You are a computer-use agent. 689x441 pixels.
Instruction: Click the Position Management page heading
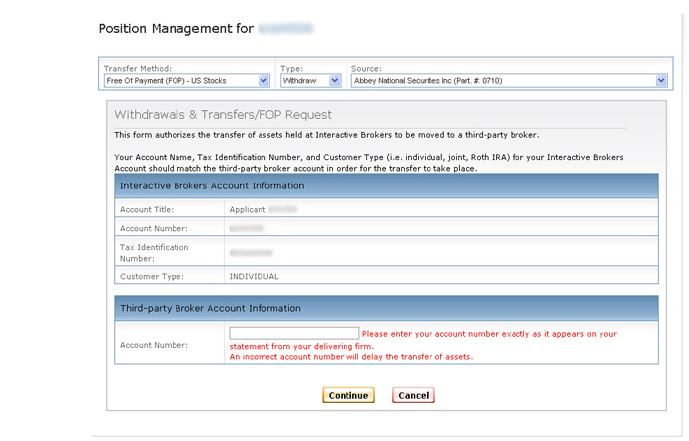[176, 28]
